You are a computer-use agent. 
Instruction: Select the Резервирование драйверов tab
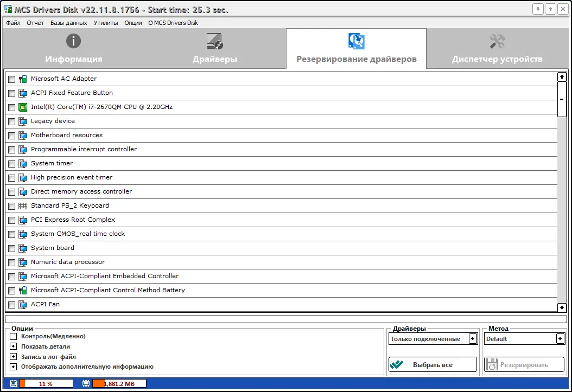357,48
